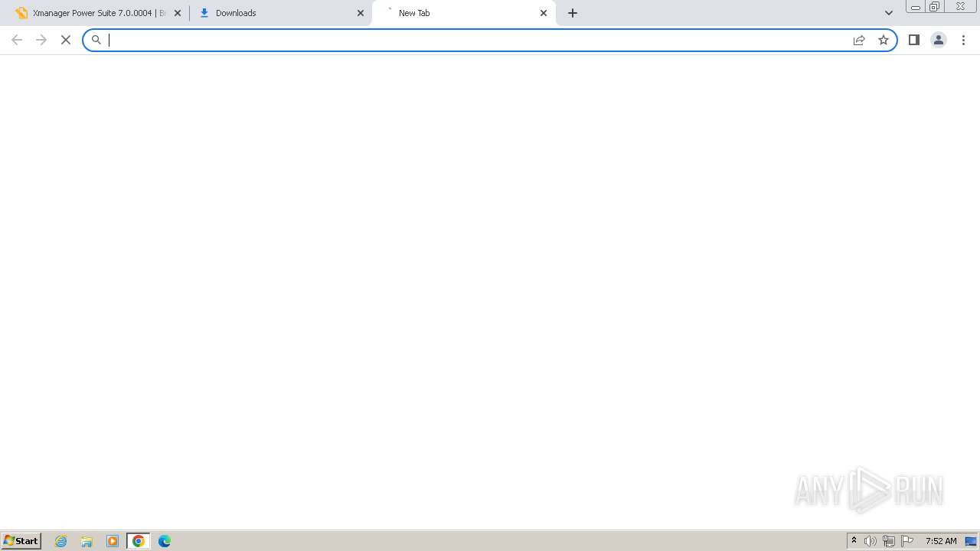Go forward to the next page
This screenshot has width=980, height=551.
click(x=41, y=40)
